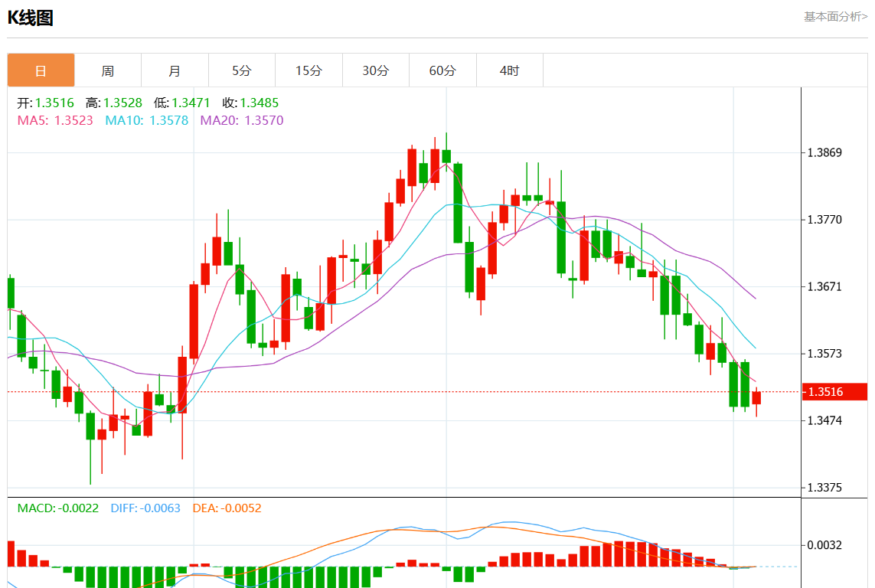
Task: Switch to the 月 monthly tab
Action: point(175,70)
